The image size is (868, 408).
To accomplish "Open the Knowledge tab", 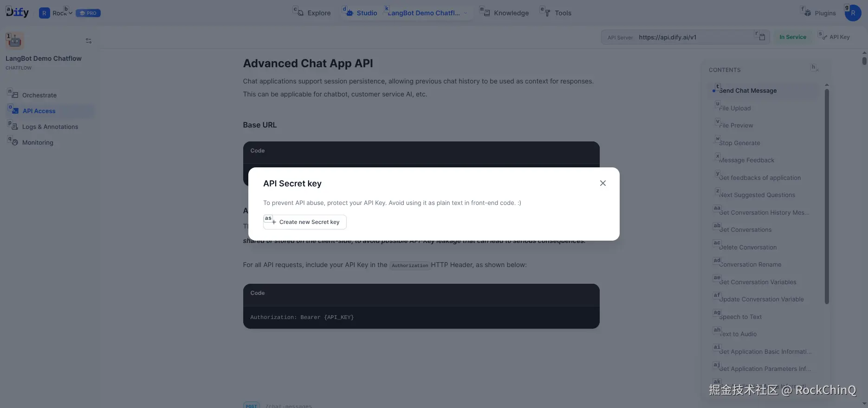I will (x=505, y=13).
